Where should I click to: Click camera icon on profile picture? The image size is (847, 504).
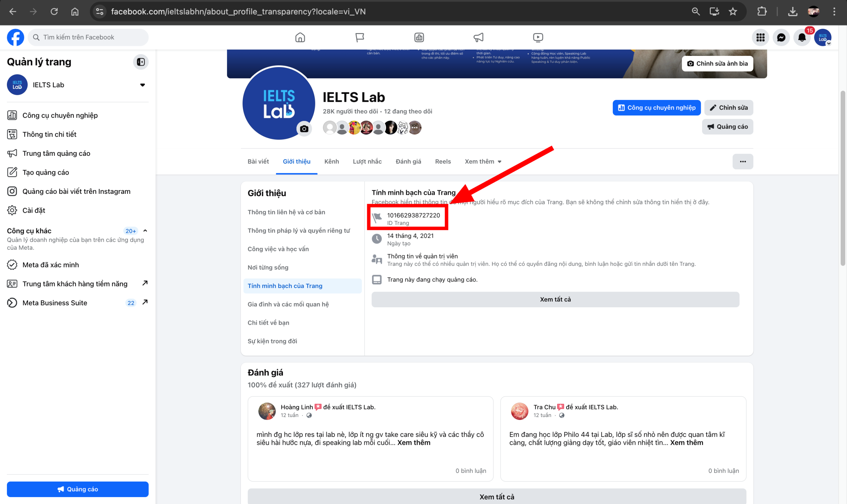[304, 129]
